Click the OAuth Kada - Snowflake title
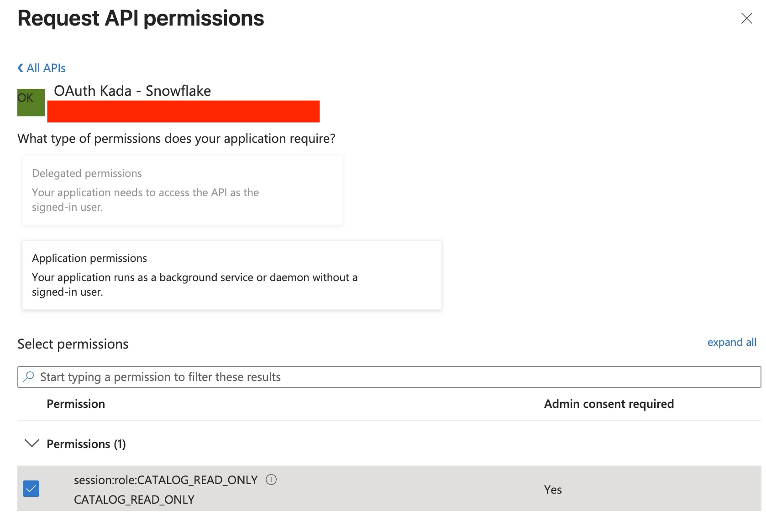This screenshot has height=532, width=766. pyautogui.click(x=132, y=91)
